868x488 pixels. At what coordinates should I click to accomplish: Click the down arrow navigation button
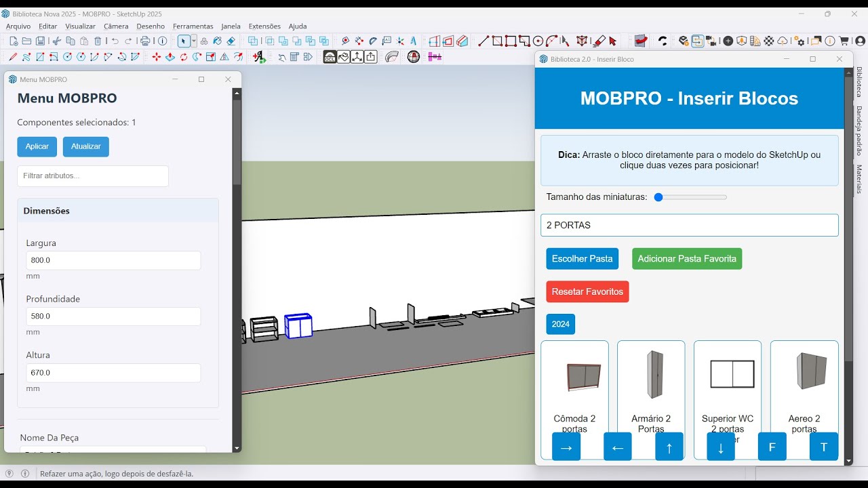721,447
